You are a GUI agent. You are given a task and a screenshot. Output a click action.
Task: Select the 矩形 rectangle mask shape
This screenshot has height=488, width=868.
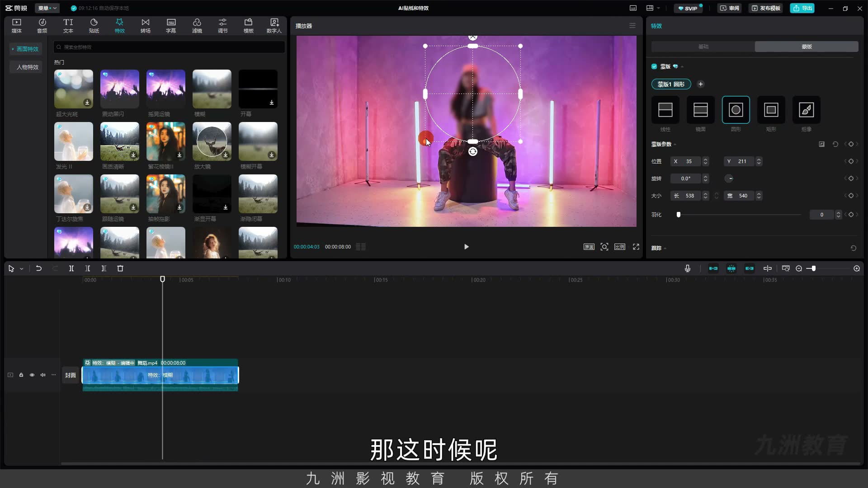(x=771, y=110)
